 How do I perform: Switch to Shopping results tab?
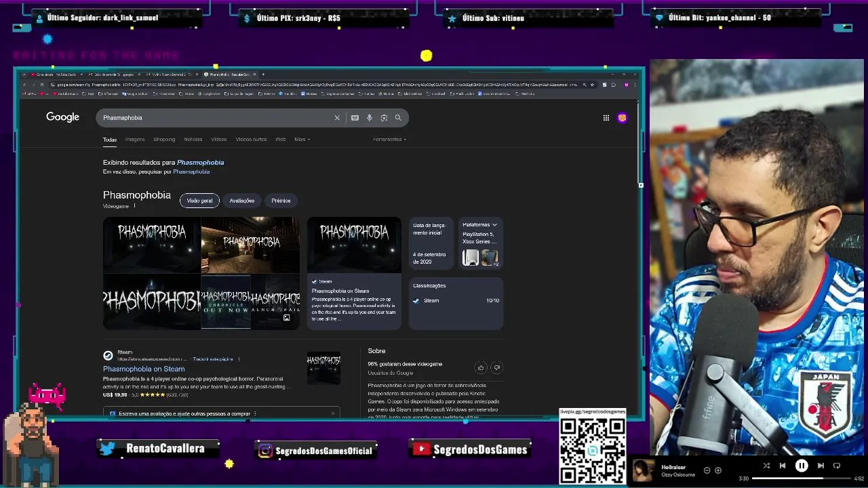pyautogui.click(x=164, y=140)
